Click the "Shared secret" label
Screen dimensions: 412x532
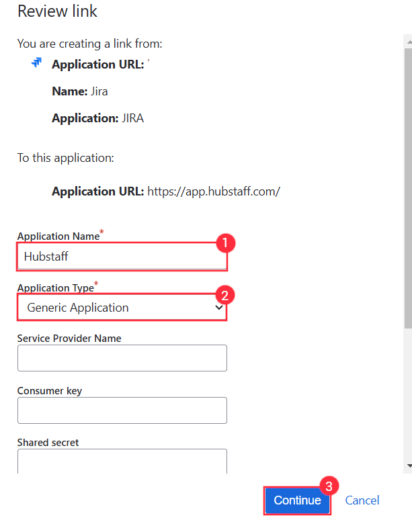point(48,443)
